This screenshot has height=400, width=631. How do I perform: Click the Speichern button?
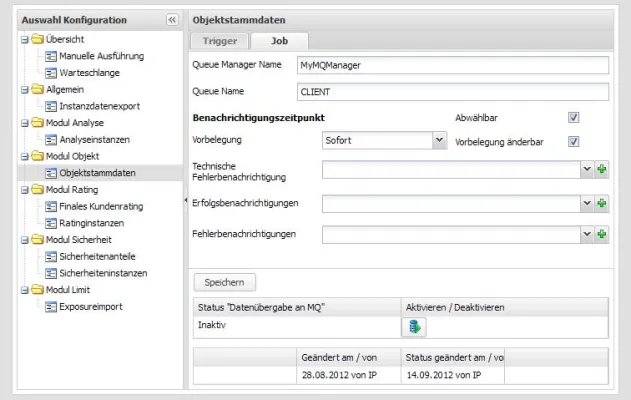click(x=224, y=283)
